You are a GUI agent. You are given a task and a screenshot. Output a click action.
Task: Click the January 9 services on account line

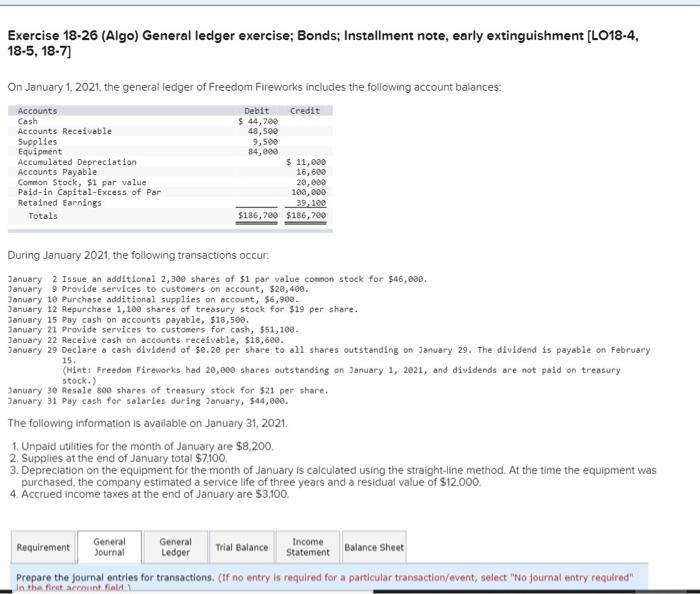pos(158,289)
